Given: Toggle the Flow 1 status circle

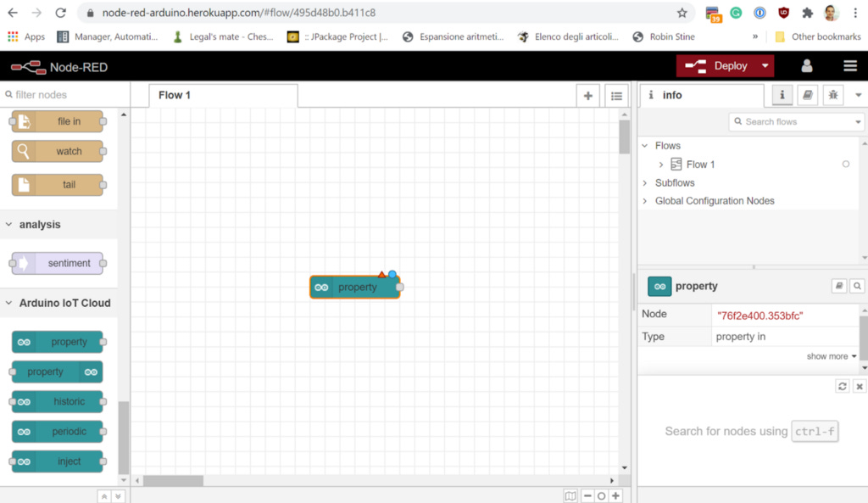Looking at the screenshot, I should click(845, 164).
